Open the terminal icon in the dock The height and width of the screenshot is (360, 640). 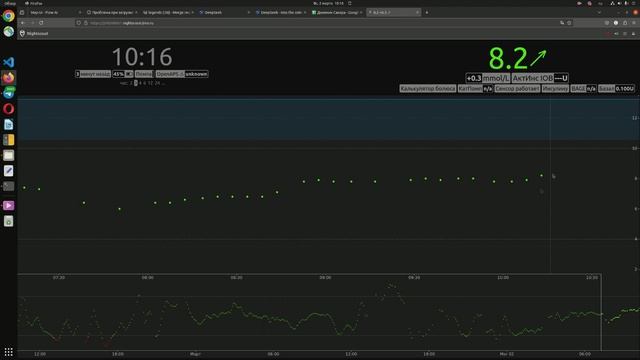coord(9,186)
